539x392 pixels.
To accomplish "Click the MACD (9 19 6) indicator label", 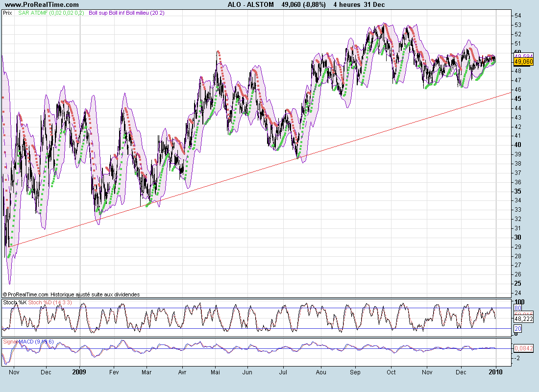I will [36, 342].
